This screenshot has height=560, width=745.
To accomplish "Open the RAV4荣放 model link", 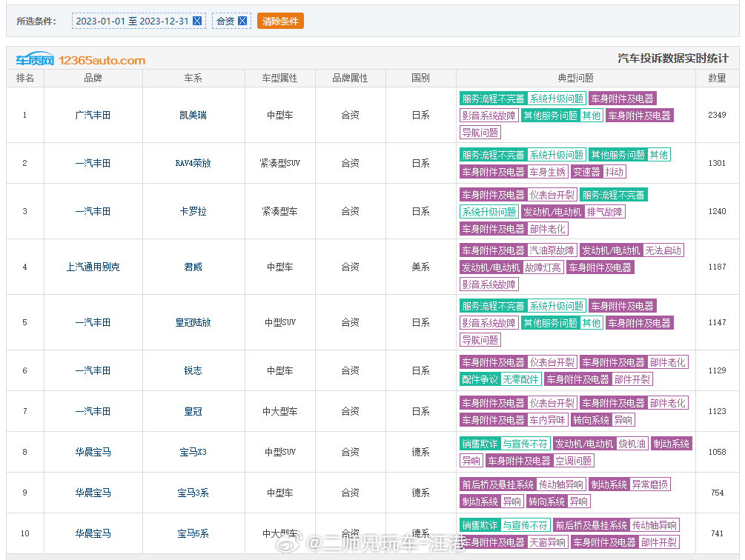I will pyautogui.click(x=193, y=163).
